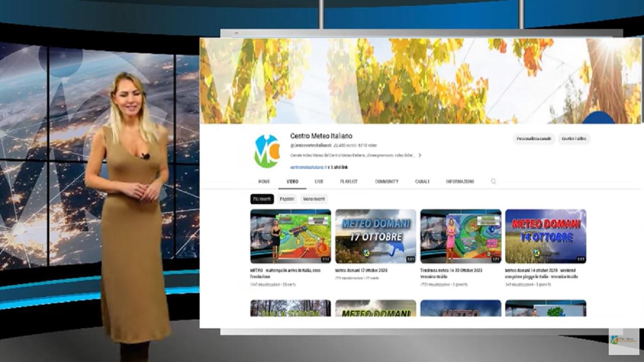Open the Sulla Strada thumbnail in second row
The image size is (644, 362).
click(290, 308)
